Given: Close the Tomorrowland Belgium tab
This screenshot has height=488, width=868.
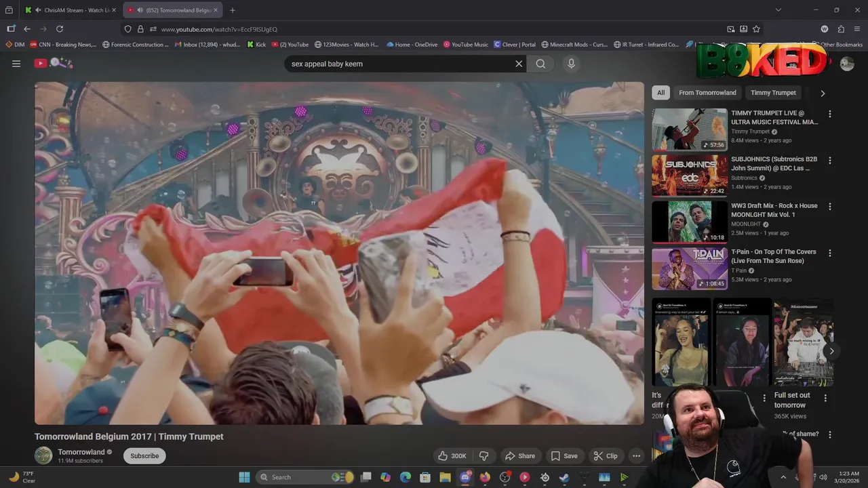Looking at the screenshot, I should click(216, 10).
